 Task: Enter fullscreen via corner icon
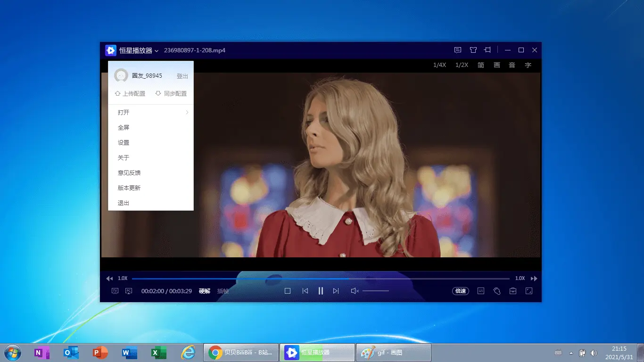click(529, 291)
